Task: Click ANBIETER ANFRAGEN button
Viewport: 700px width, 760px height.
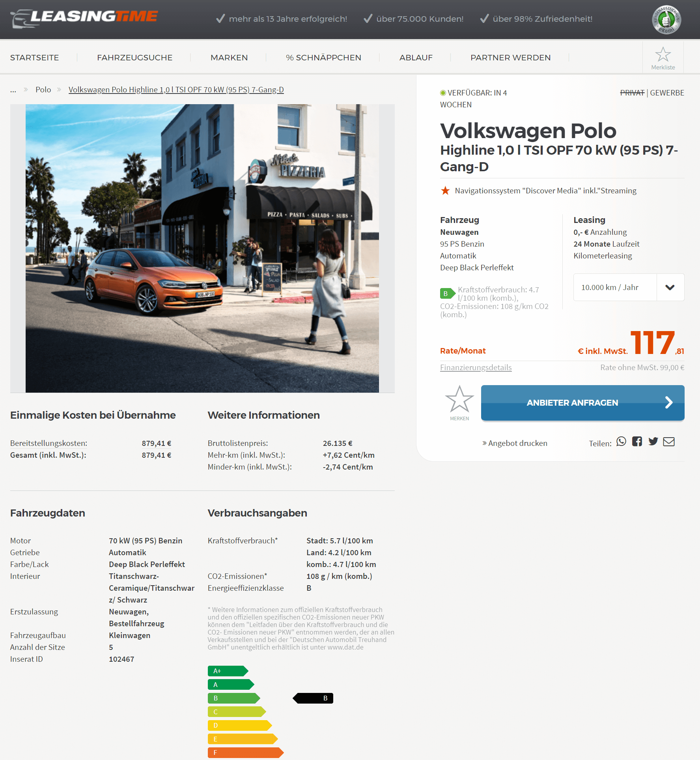Action: (582, 403)
